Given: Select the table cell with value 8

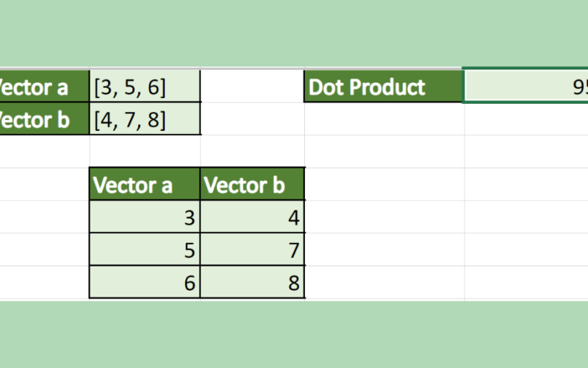Looking at the screenshot, I should (x=253, y=283).
